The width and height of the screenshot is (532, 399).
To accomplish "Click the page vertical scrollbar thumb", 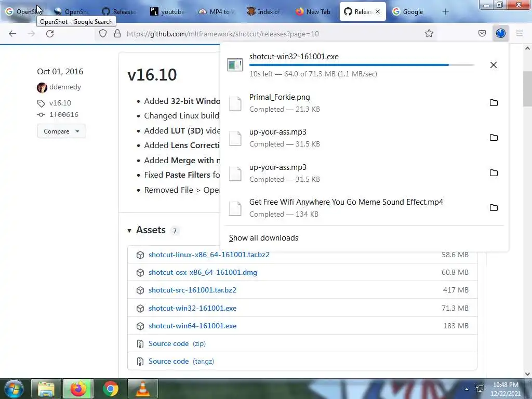I will [527, 89].
